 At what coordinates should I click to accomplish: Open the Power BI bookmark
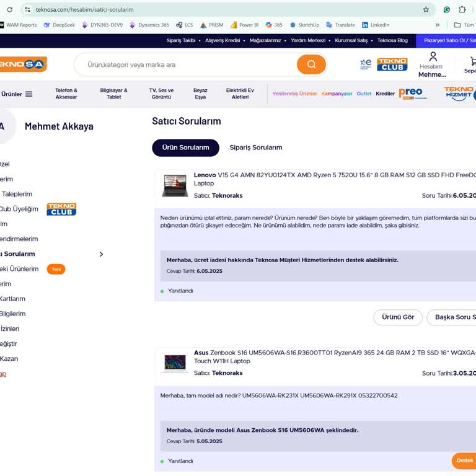point(245,25)
